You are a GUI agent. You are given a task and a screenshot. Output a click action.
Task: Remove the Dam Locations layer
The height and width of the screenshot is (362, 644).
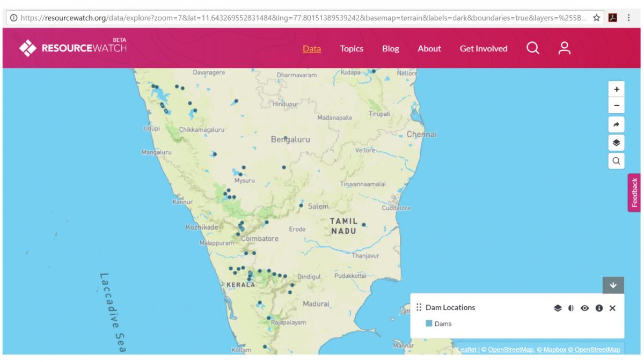point(612,308)
